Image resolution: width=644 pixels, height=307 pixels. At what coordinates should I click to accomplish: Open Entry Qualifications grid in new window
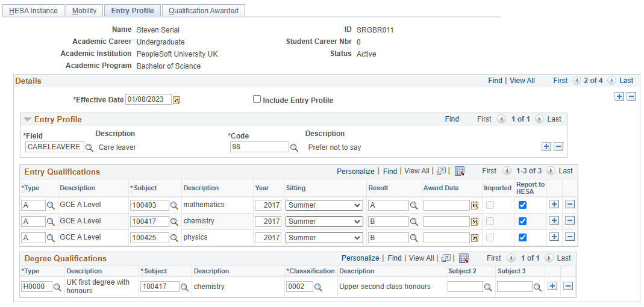[441, 172]
